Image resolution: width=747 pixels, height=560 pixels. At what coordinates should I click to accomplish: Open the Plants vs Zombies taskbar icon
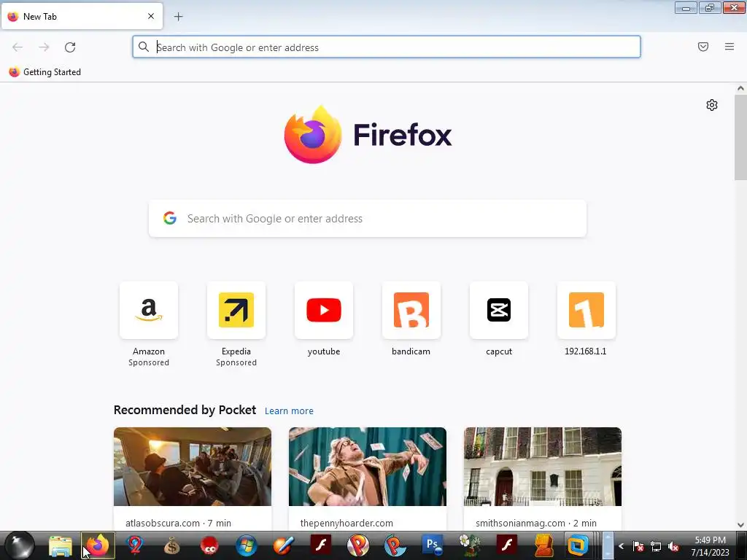(469, 545)
